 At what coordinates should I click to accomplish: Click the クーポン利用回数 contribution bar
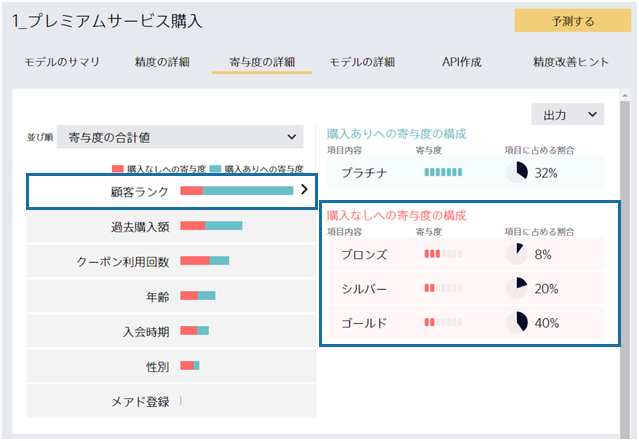tap(205, 260)
